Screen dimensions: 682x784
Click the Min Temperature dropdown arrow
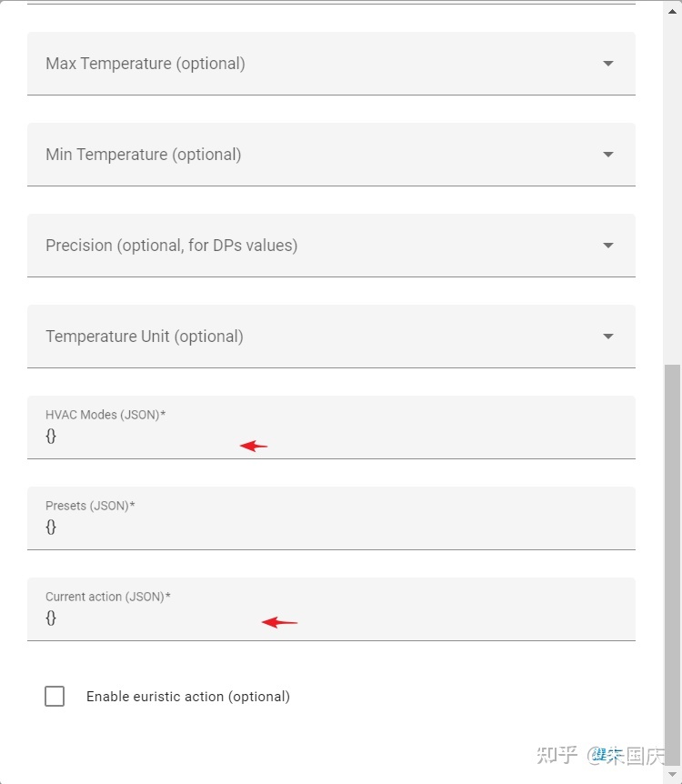[608, 155]
